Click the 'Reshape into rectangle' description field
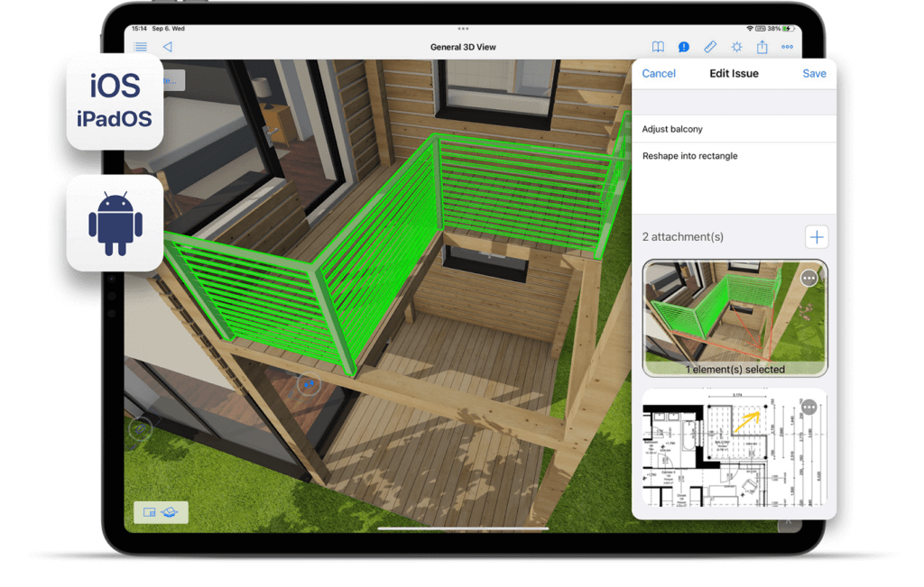924x587 pixels. [734, 177]
